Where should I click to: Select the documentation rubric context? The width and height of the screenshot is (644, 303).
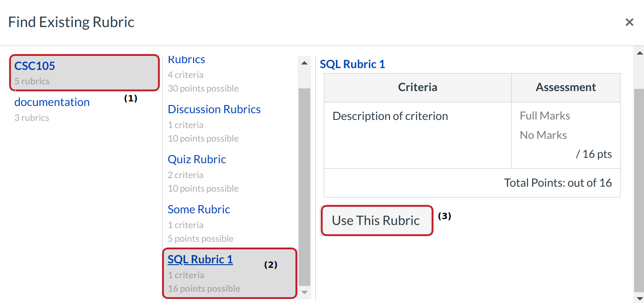(x=52, y=102)
